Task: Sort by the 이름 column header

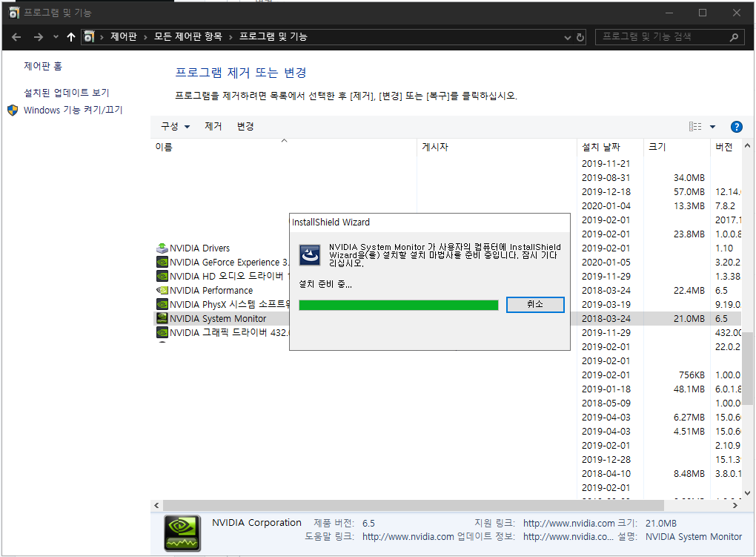Action: click(x=285, y=147)
